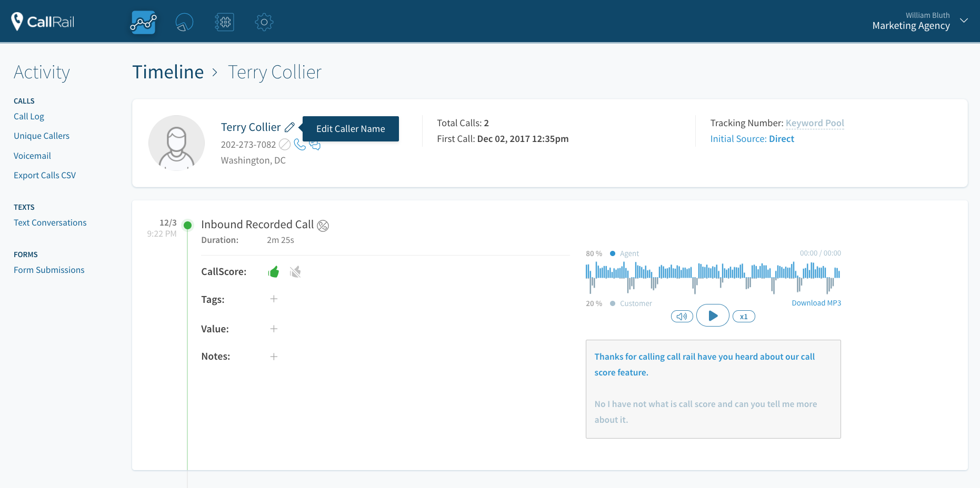
Task: Open the Reports pie chart icon
Action: click(184, 22)
